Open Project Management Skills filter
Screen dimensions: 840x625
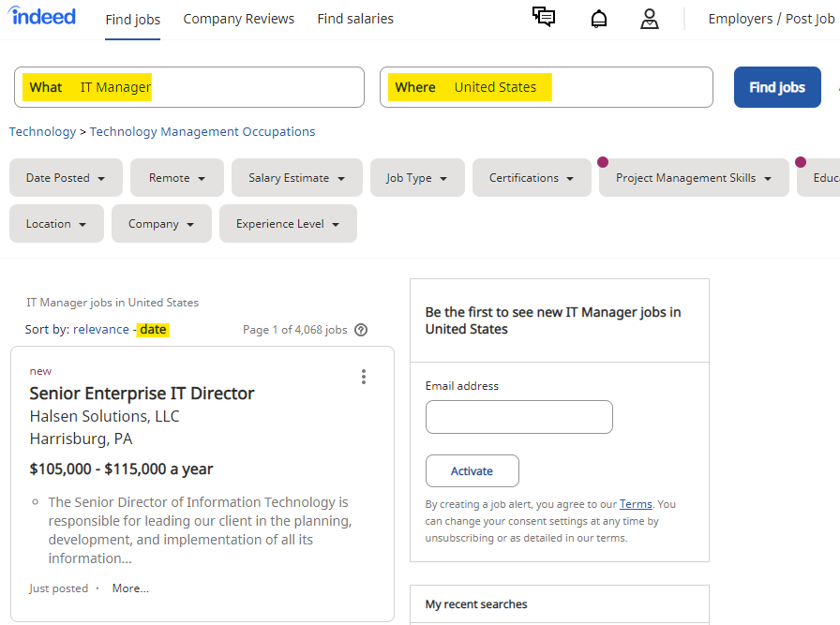694,178
